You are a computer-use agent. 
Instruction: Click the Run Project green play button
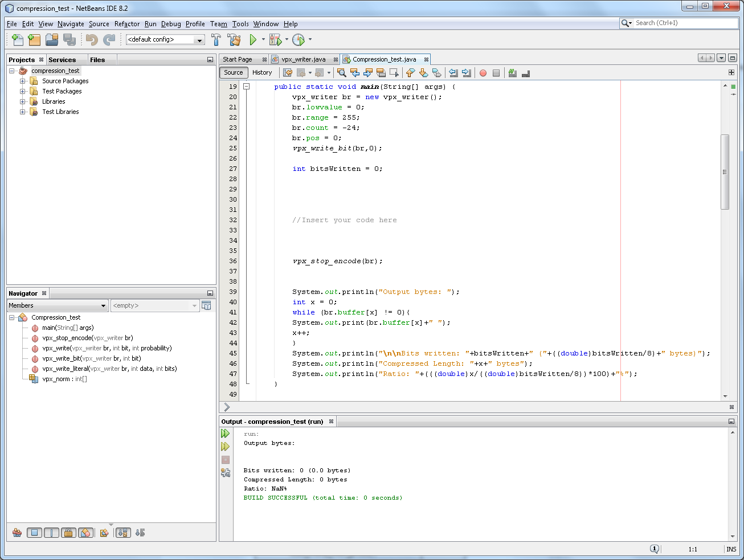tap(254, 40)
